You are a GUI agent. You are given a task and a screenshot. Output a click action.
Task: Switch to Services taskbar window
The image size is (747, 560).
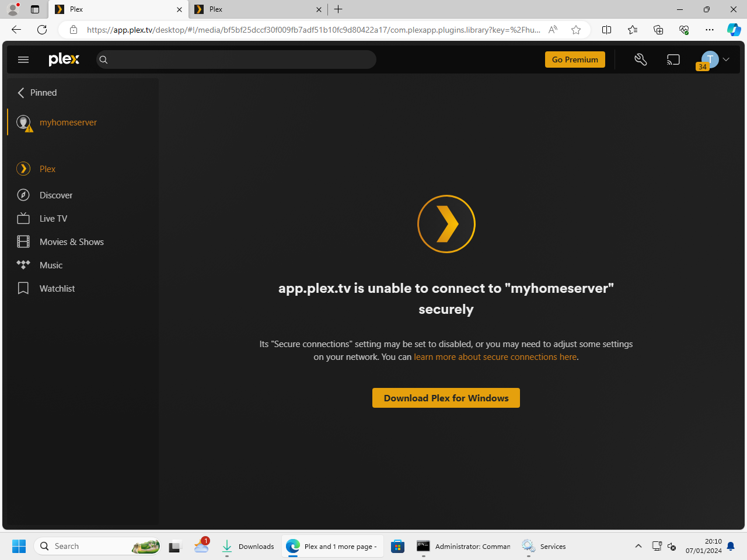(544, 547)
